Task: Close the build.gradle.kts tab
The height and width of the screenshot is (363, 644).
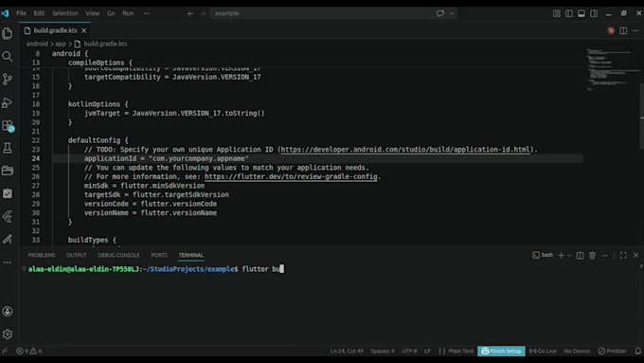Action: tap(83, 30)
